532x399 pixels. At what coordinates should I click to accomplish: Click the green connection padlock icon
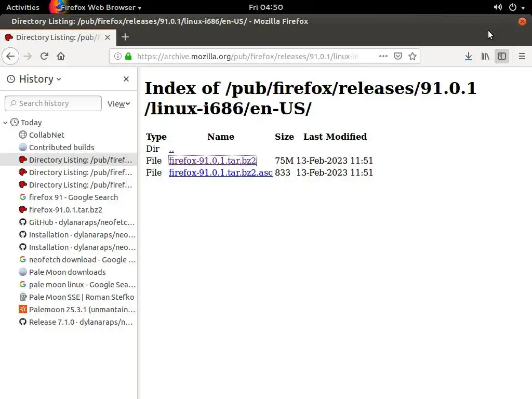128,56
